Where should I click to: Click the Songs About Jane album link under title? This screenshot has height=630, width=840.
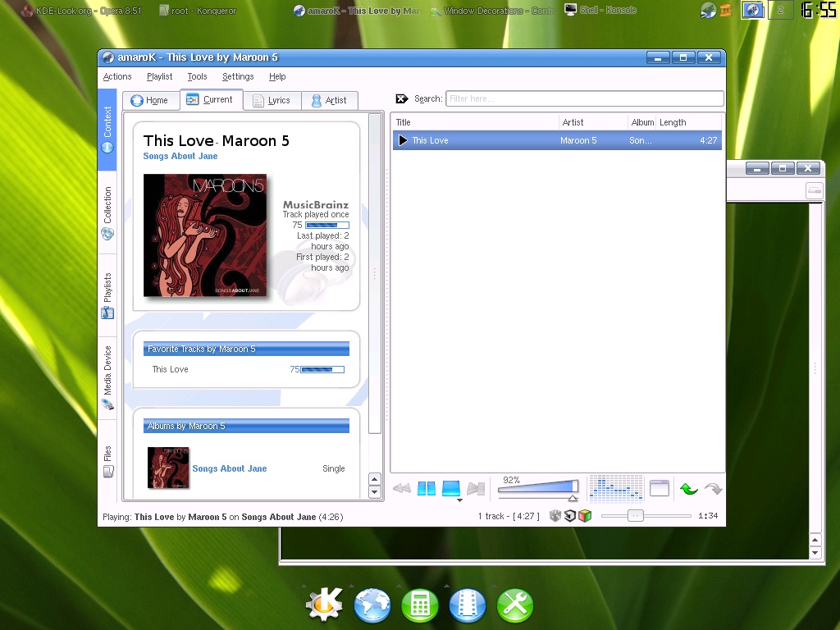[x=180, y=156]
